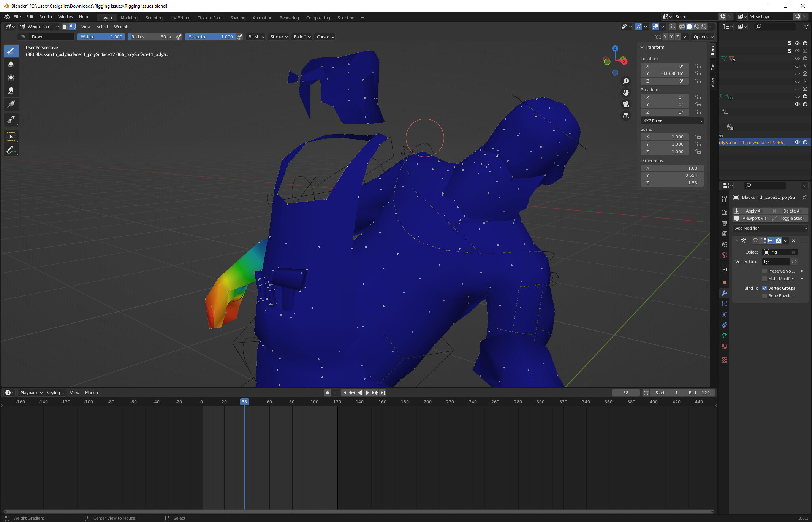Viewport: 812px width, 522px height.
Task: Toggle the X-axis mirror symmetry button
Action: [x=665, y=37]
